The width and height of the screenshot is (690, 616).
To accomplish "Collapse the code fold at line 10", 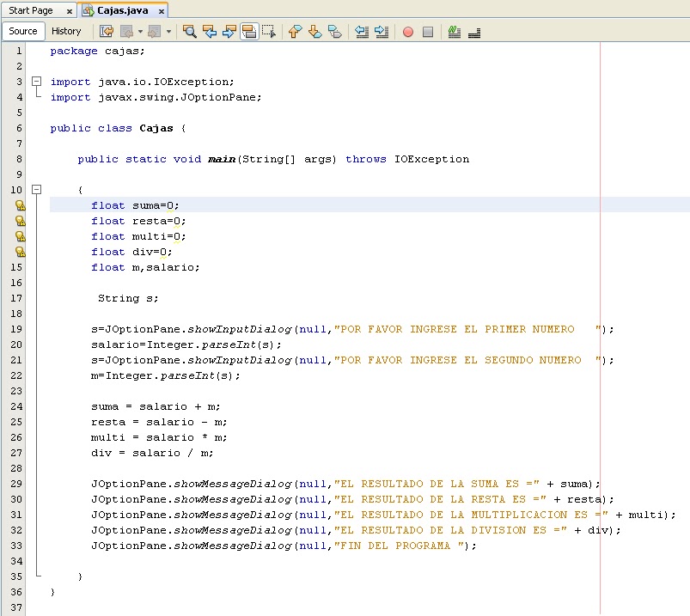I will click(x=34, y=189).
